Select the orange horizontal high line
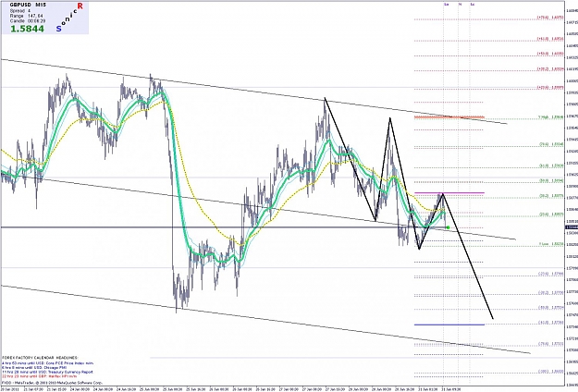The image size is (578, 392). tap(449, 117)
